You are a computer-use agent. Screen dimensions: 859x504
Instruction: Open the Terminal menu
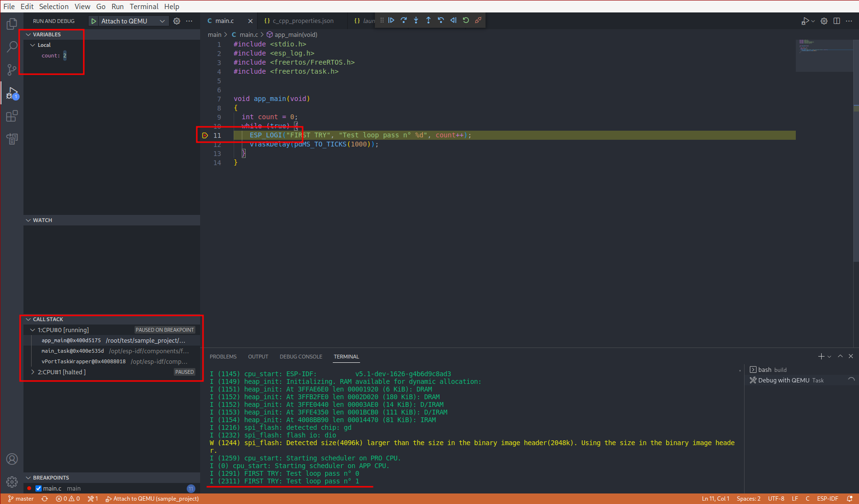[x=144, y=6]
